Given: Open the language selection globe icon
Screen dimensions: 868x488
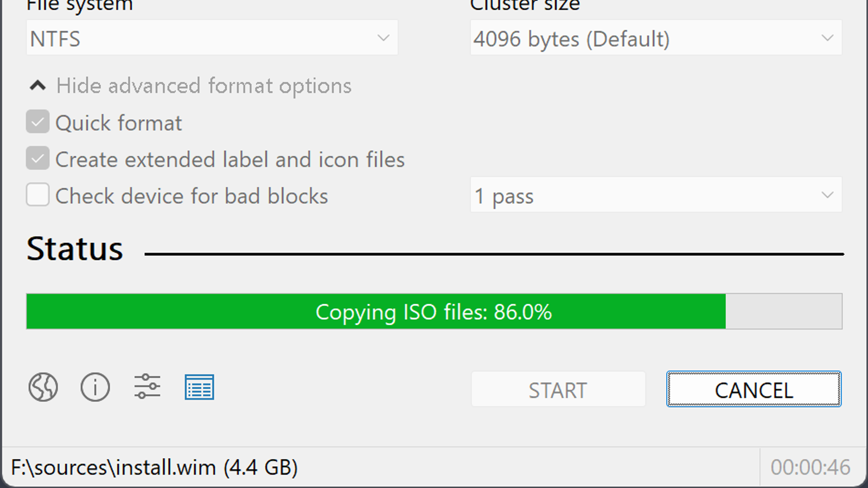Looking at the screenshot, I should point(43,388).
